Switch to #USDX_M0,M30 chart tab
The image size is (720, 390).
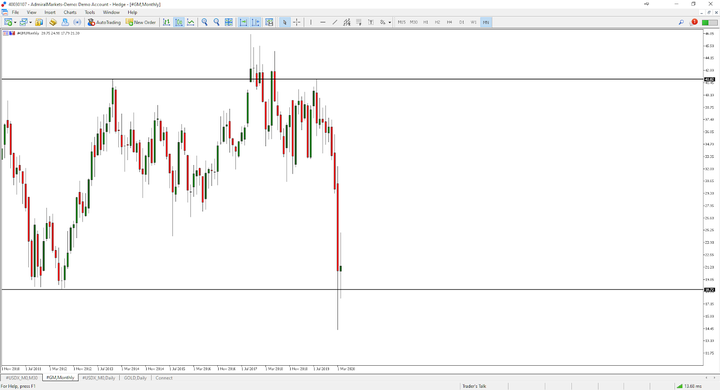pyautogui.click(x=22, y=378)
